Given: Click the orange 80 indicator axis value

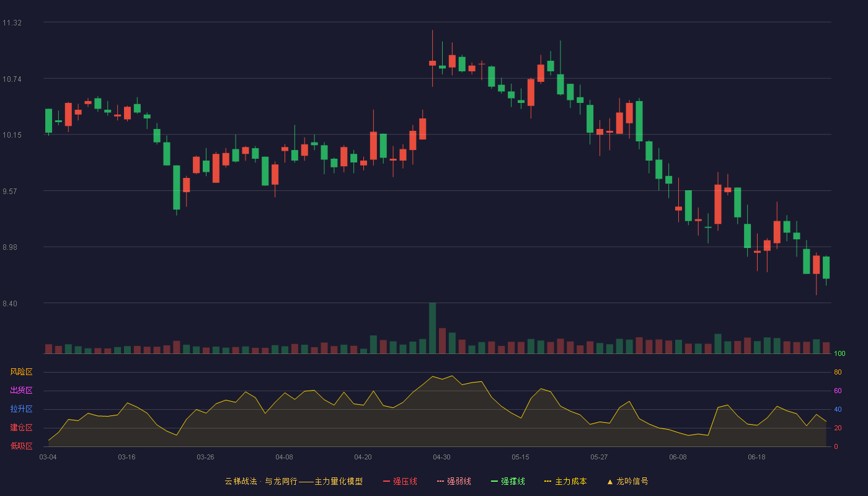Looking at the screenshot, I should coord(838,373).
